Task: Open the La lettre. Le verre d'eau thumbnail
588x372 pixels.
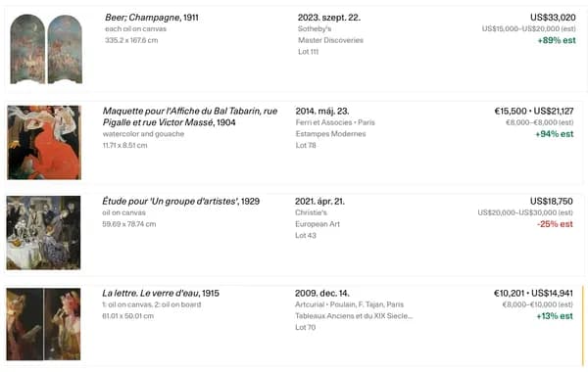Action: 43,324
